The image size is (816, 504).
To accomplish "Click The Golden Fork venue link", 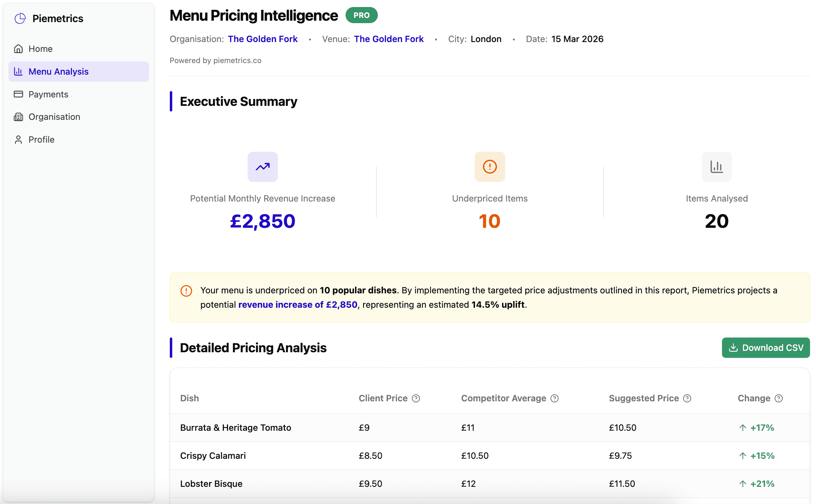I will point(389,39).
